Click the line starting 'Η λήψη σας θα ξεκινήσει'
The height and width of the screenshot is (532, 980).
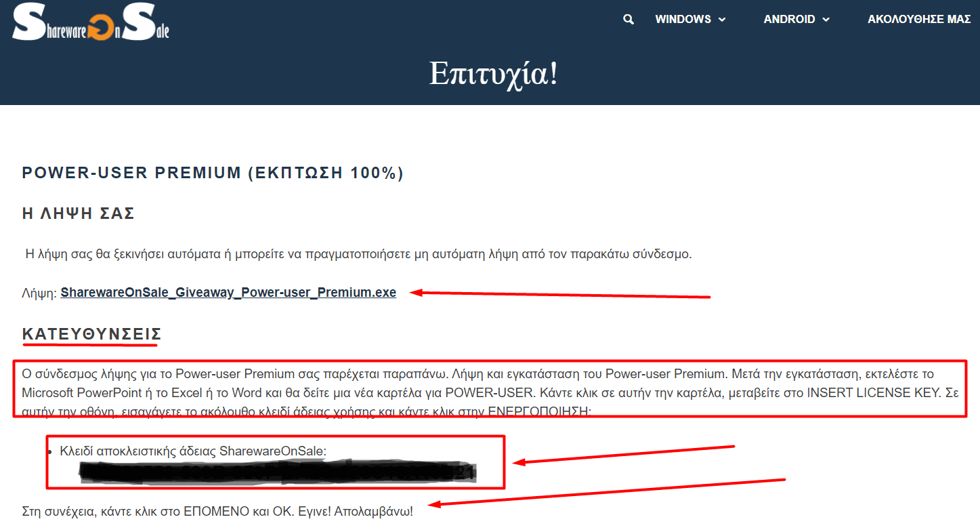pyautogui.click(x=358, y=255)
